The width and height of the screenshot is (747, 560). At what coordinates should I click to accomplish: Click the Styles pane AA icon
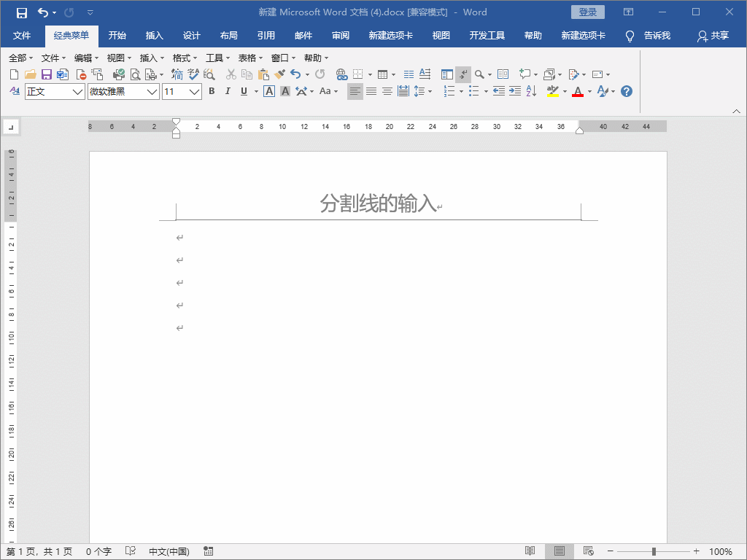(x=15, y=91)
